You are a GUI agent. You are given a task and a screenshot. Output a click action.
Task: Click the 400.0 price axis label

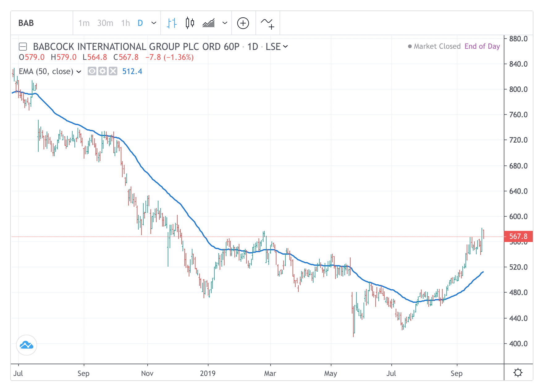click(x=518, y=344)
